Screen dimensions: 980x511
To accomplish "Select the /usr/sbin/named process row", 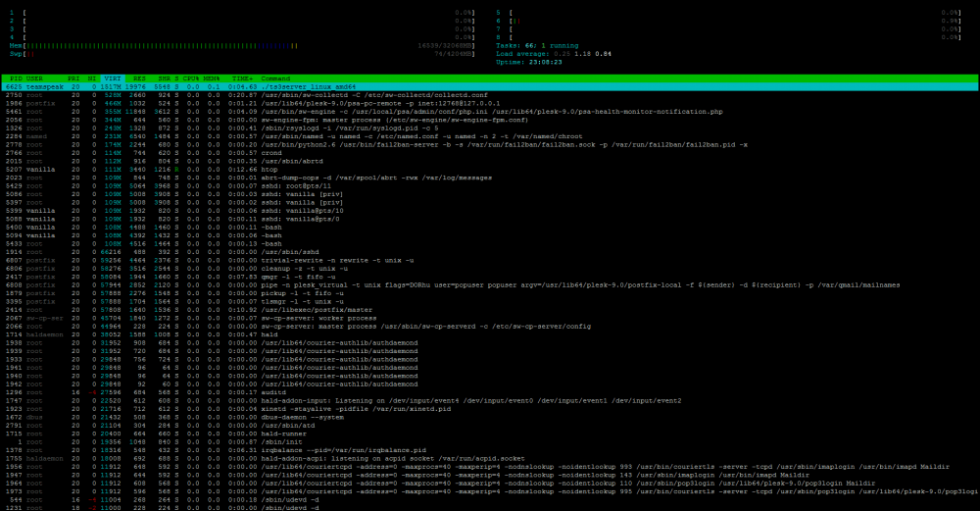I will click(490, 136).
